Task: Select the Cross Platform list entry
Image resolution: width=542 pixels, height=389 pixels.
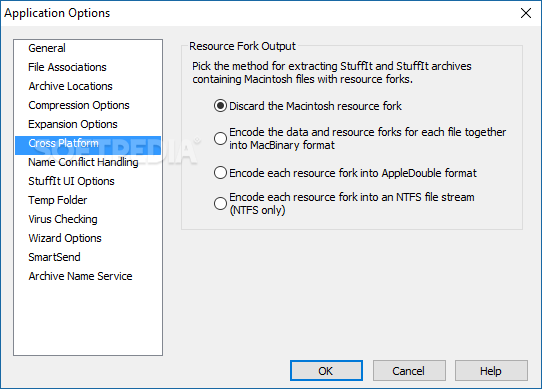Action: tap(88, 143)
